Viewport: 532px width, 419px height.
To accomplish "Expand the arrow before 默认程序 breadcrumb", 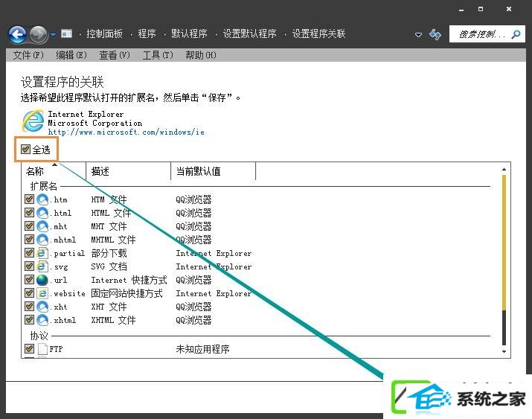I will click(x=164, y=34).
